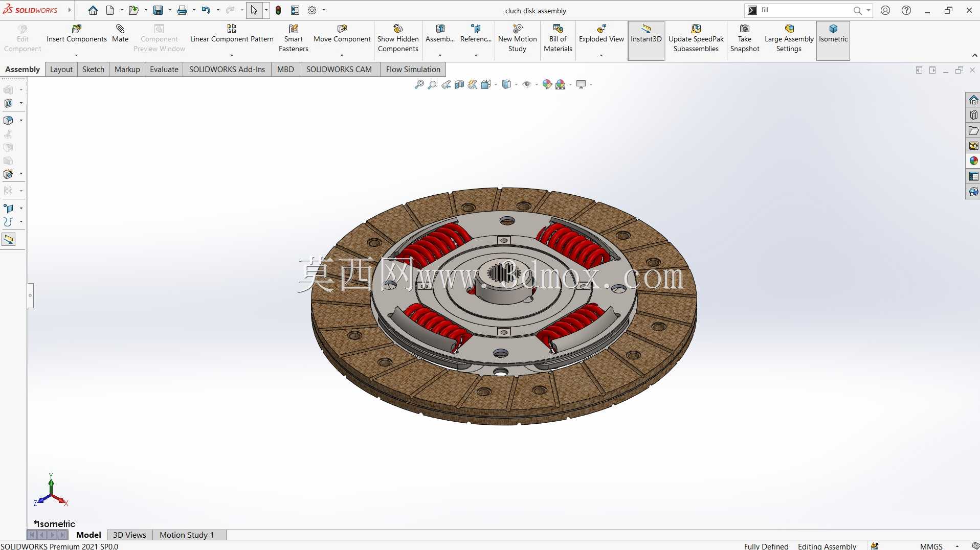Viewport: 980px width, 550px height.
Task: Switch to 3D Views bottom tab
Action: tap(129, 535)
